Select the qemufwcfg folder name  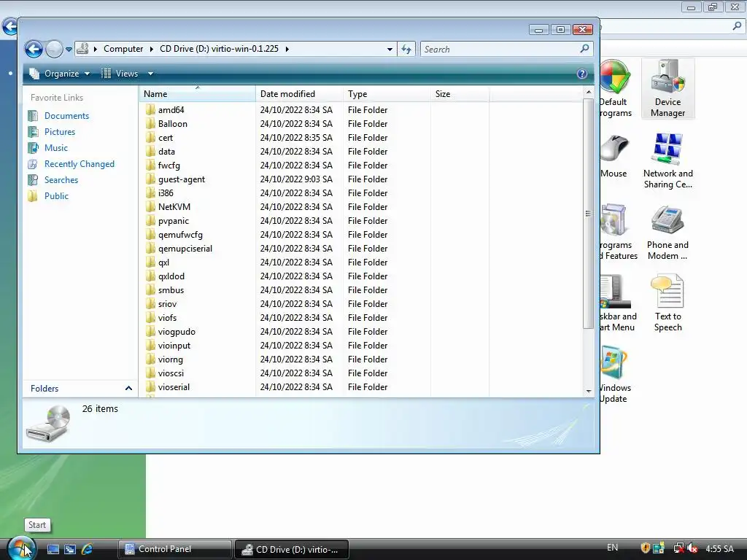pyautogui.click(x=180, y=235)
